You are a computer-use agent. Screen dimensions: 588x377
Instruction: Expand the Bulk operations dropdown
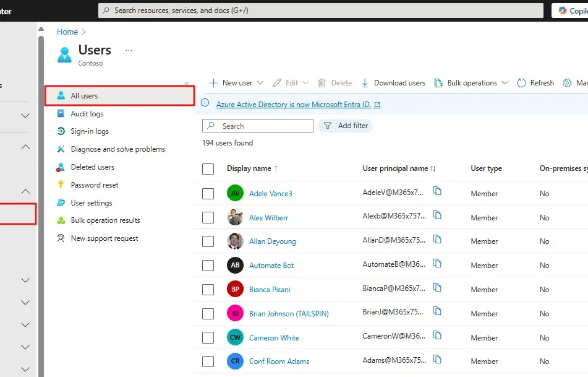point(505,82)
